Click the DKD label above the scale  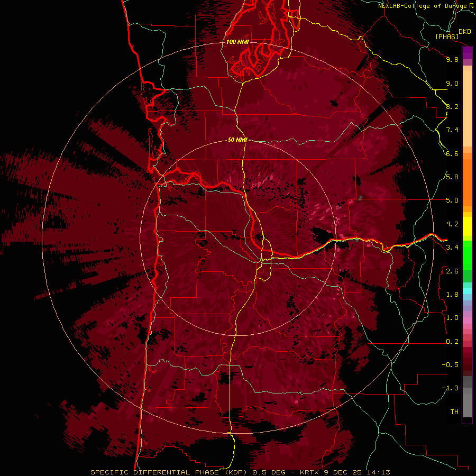coord(465,32)
